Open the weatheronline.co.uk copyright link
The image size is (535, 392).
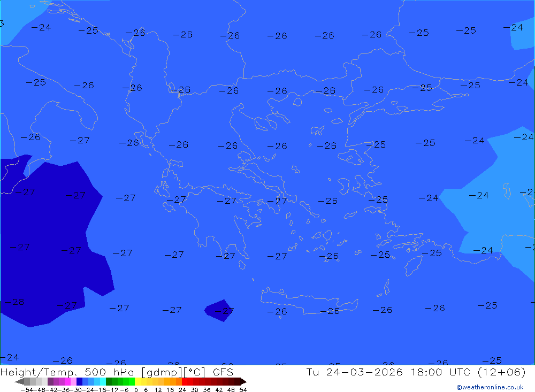click(490, 387)
